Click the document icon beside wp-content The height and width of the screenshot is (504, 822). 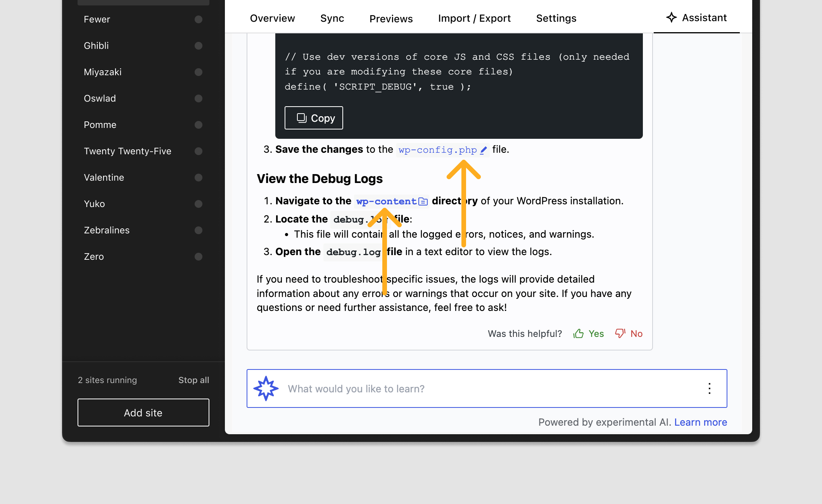[x=423, y=201]
